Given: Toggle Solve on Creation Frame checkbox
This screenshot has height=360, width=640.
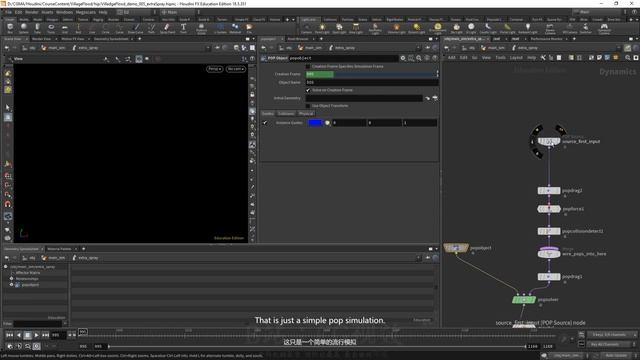Looking at the screenshot, I should coord(308,90).
